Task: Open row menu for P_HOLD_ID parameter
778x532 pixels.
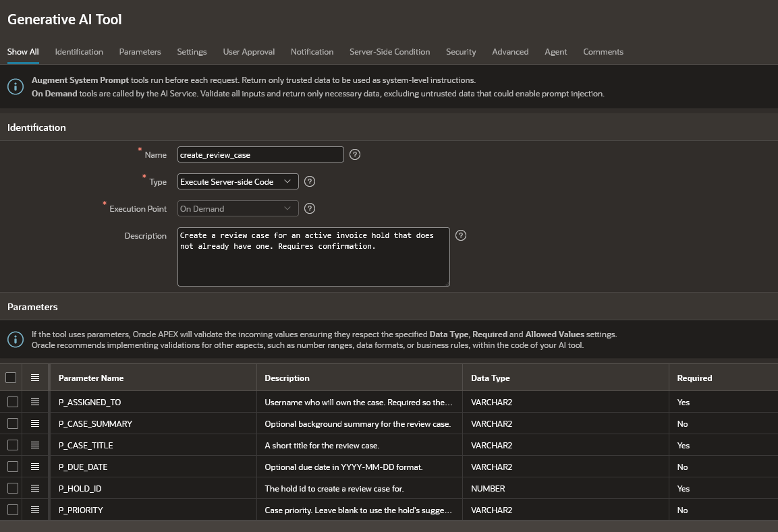Action: (x=34, y=488)
